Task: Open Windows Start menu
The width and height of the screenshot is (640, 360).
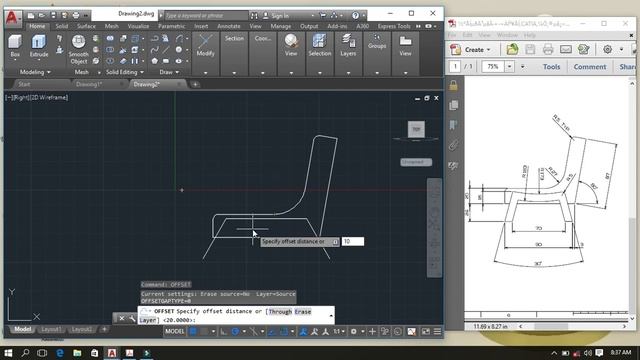Action: click(x=8, y=353)
